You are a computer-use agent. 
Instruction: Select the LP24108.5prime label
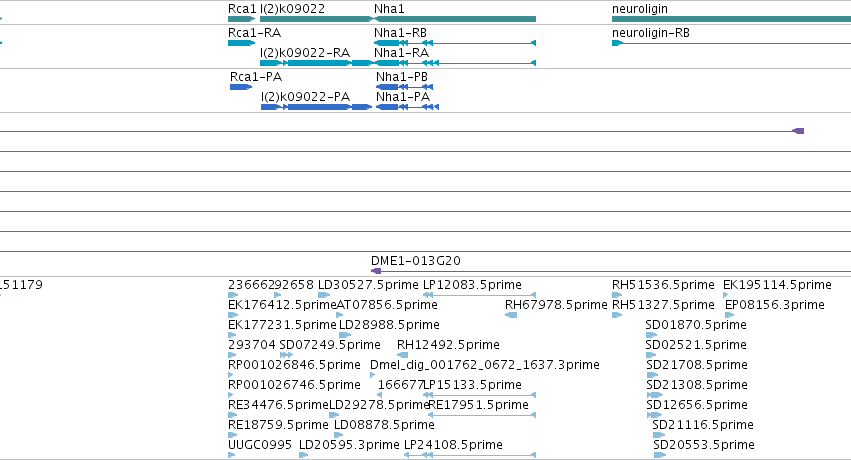pyautogui.click(x=453, y=445)
